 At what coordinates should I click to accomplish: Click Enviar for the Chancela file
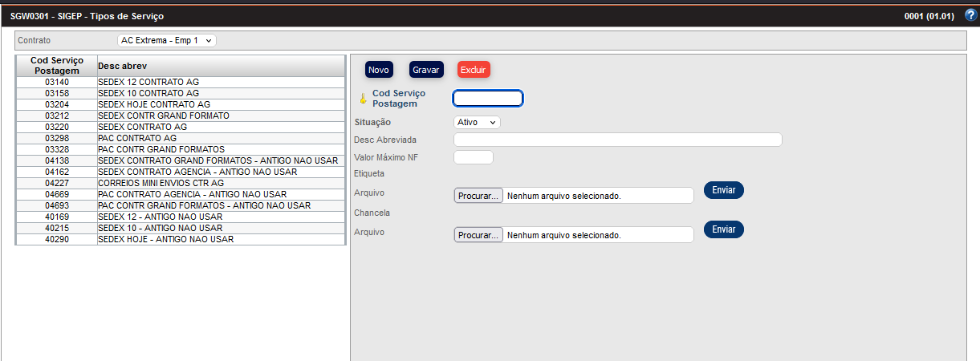point(723,229)
